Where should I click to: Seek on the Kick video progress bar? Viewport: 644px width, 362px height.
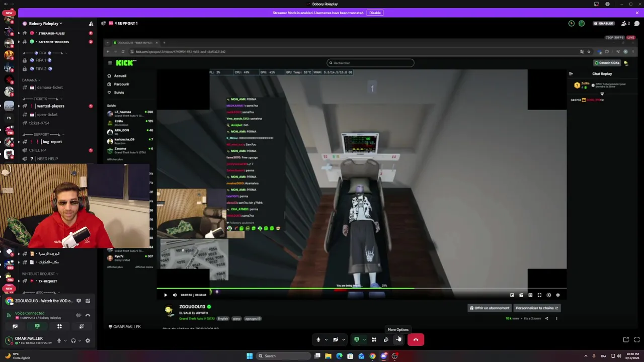(x=361, y=289)
